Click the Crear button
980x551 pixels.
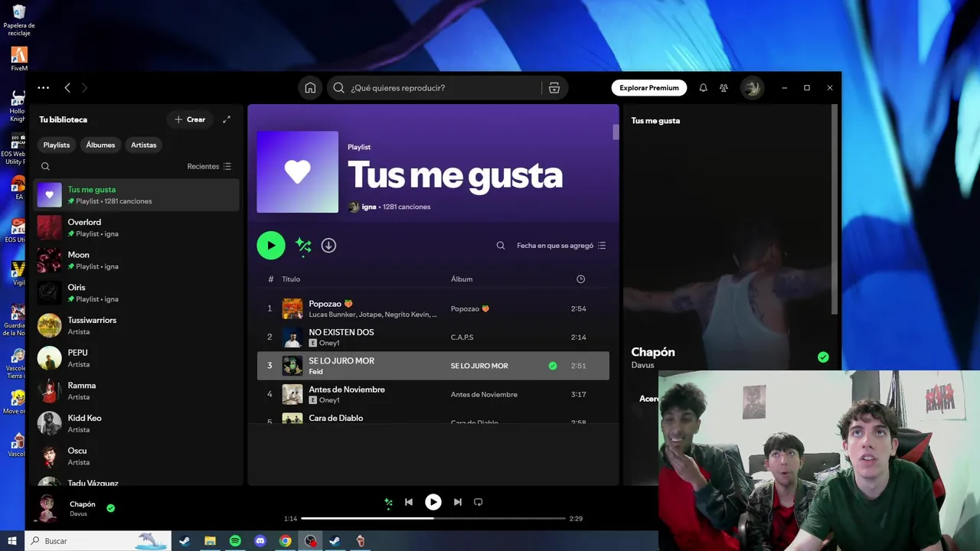pyautogui.click(x=190, y=119)
